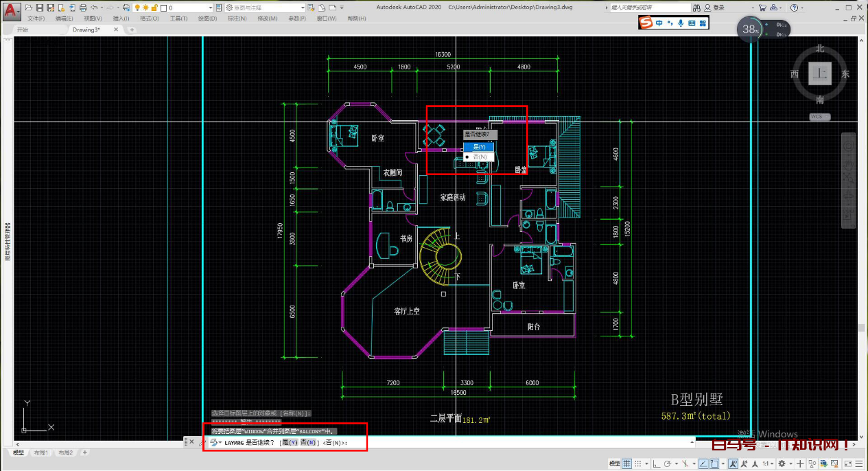
Task: Open the 格式(O) menu
Action: (150, 19)
